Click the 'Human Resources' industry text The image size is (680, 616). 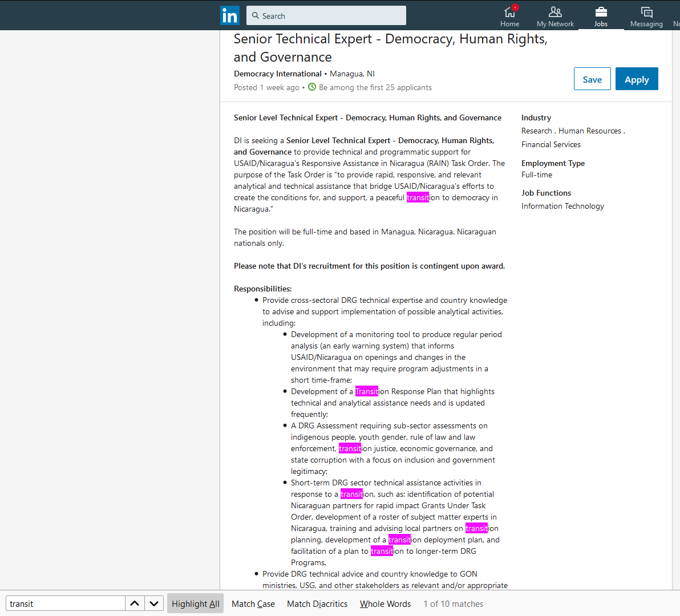point(590,131)
